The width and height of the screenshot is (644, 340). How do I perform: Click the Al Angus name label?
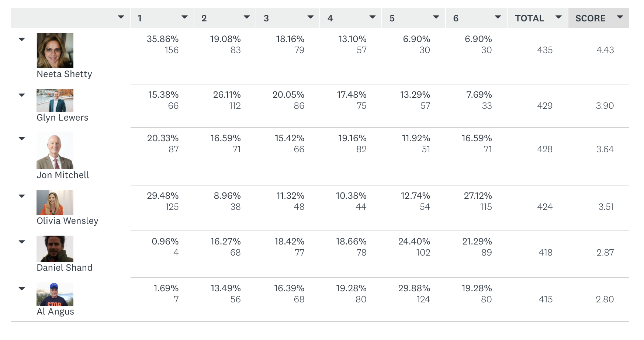click(55, 312)
